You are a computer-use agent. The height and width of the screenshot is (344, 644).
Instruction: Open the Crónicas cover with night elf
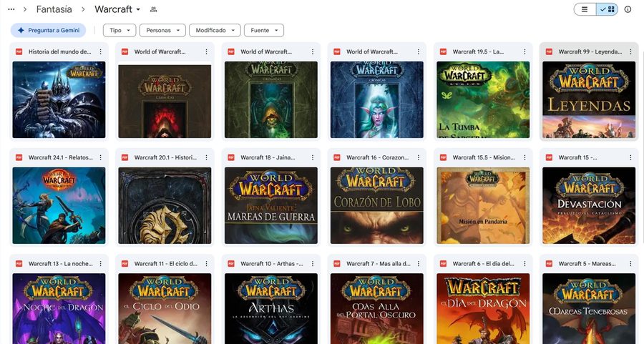[376, 99]
